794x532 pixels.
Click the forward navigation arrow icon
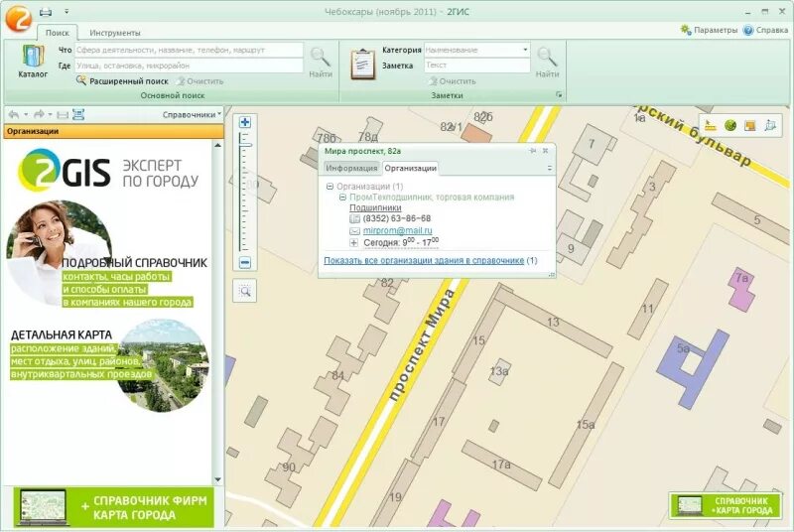click(x=39, y=115)
